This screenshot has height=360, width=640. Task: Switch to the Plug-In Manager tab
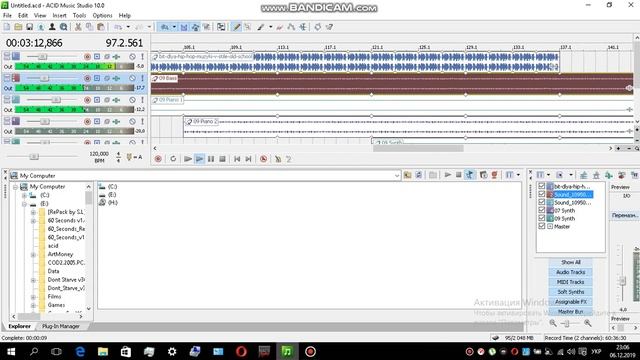pyautogui.click(x=61, y=326)
